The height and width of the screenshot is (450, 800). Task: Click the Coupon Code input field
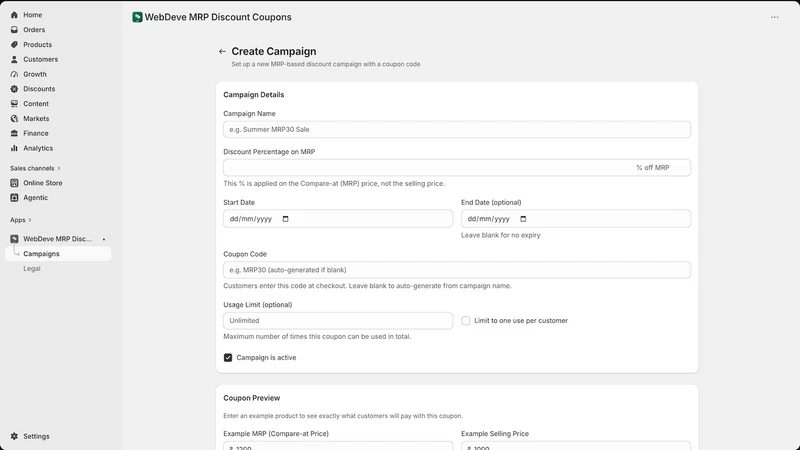pyautogui.click(x=457, y=270)
